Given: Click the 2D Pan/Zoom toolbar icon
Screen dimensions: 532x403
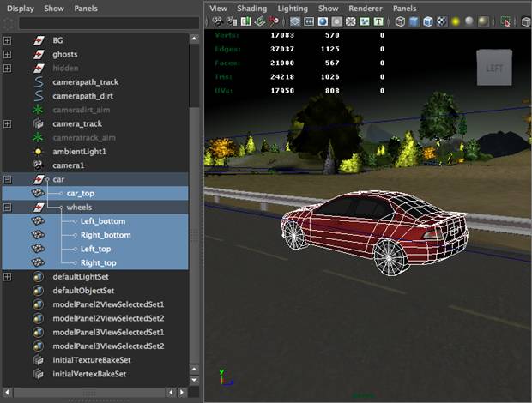Looking at the screenshot, I should [x=274, y=21].
